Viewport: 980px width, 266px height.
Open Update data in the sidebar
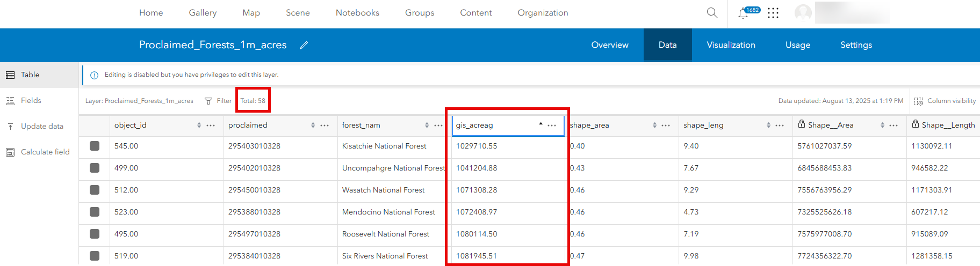click(42, 126)
